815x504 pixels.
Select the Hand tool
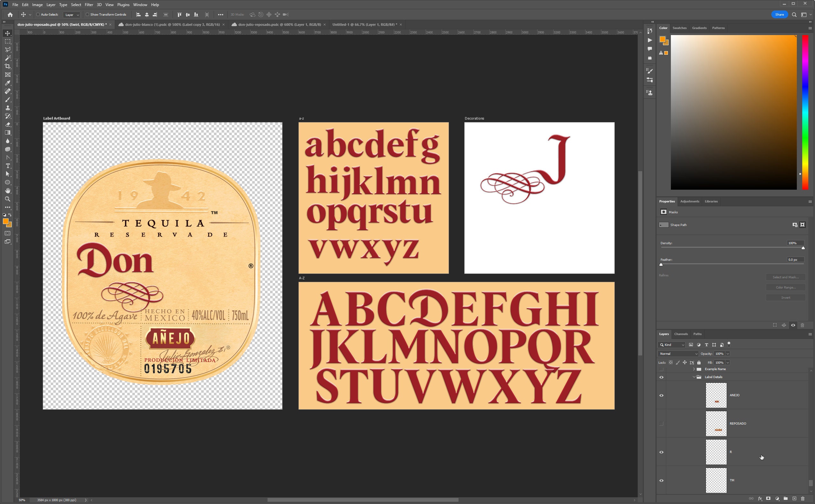(x=7, y=191)
